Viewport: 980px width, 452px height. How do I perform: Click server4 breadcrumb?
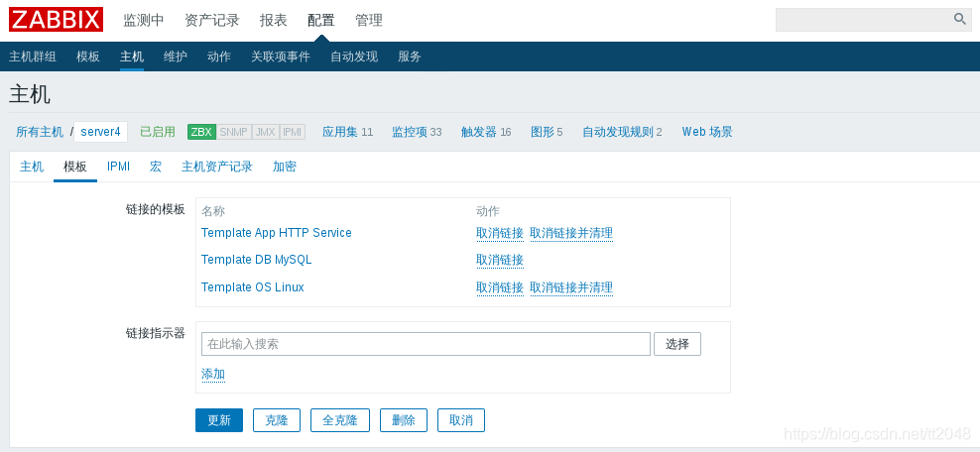100,132
